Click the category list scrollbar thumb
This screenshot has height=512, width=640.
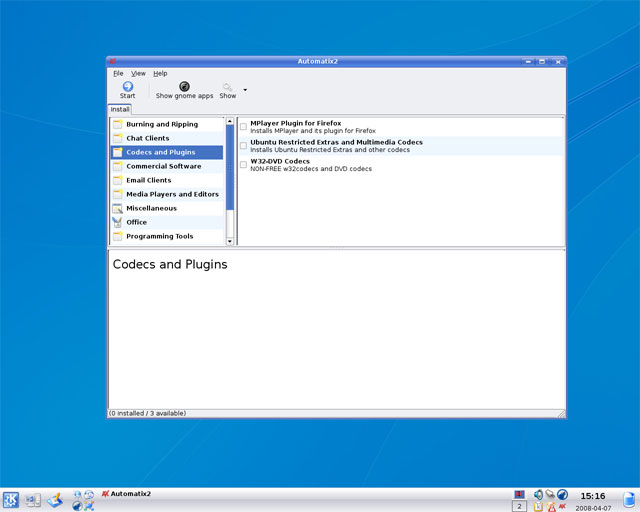230,167
